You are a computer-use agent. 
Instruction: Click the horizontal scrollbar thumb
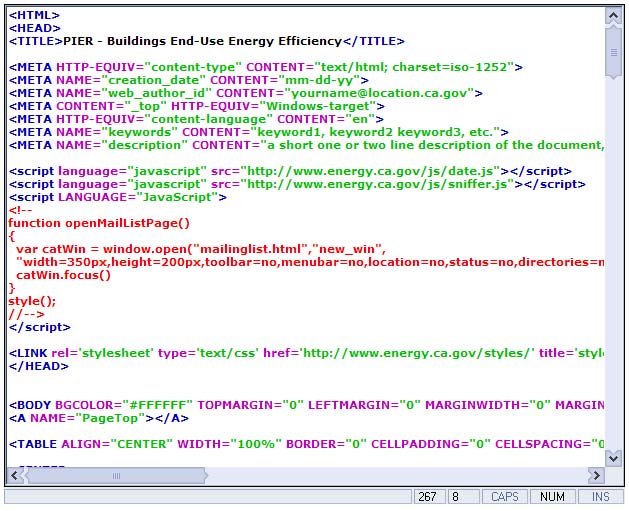pos(115,475)
